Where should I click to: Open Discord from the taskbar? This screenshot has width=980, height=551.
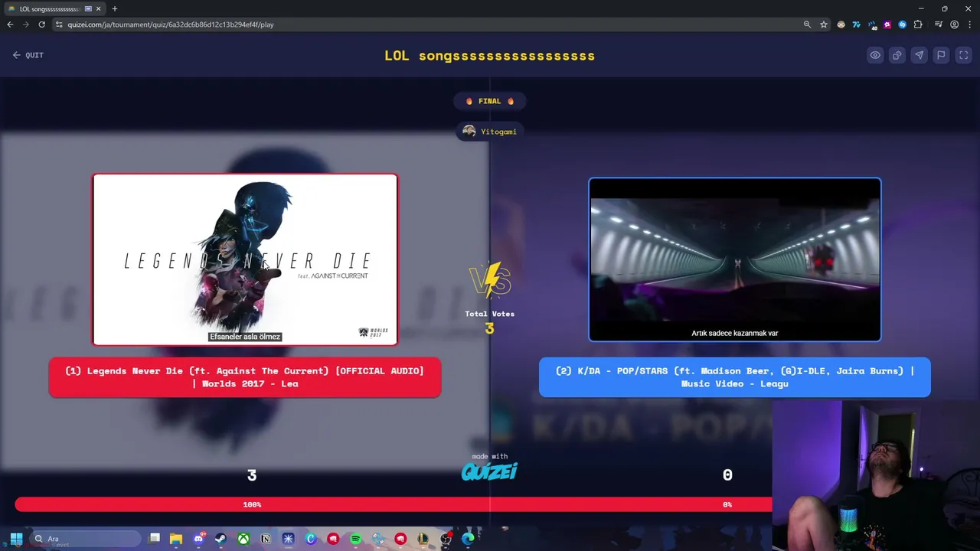tap(198, 539)
